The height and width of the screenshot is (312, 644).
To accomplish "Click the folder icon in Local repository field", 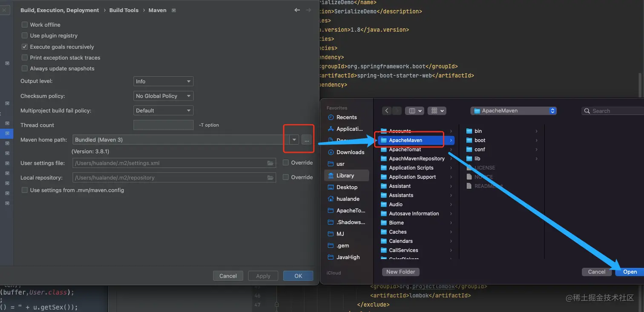I will pyautogui.click(x=270, y=177).
